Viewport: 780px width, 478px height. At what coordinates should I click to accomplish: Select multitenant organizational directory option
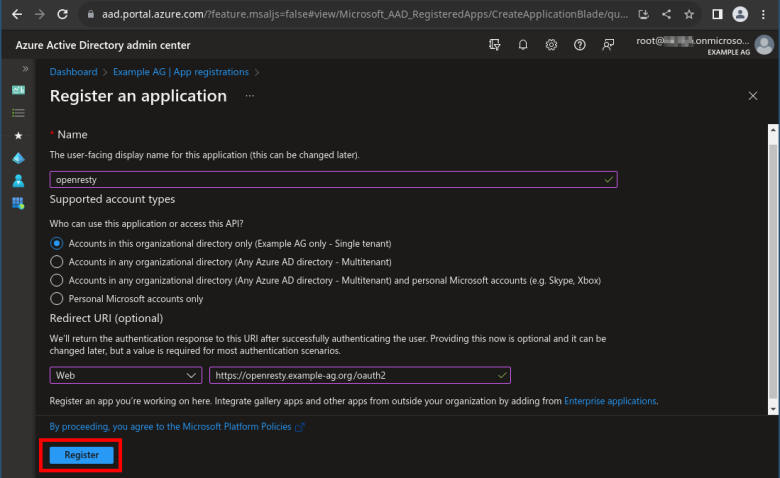pos(57,262)
